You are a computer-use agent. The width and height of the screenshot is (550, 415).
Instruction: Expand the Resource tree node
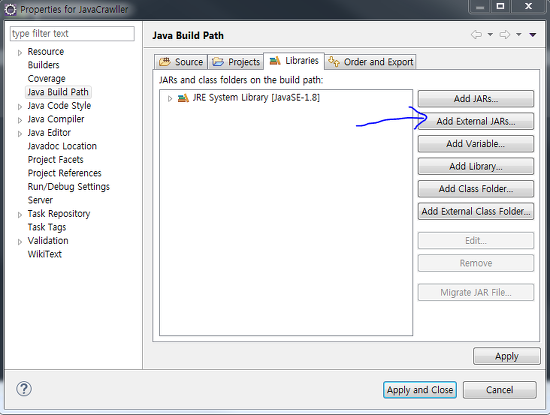point(20,53)
